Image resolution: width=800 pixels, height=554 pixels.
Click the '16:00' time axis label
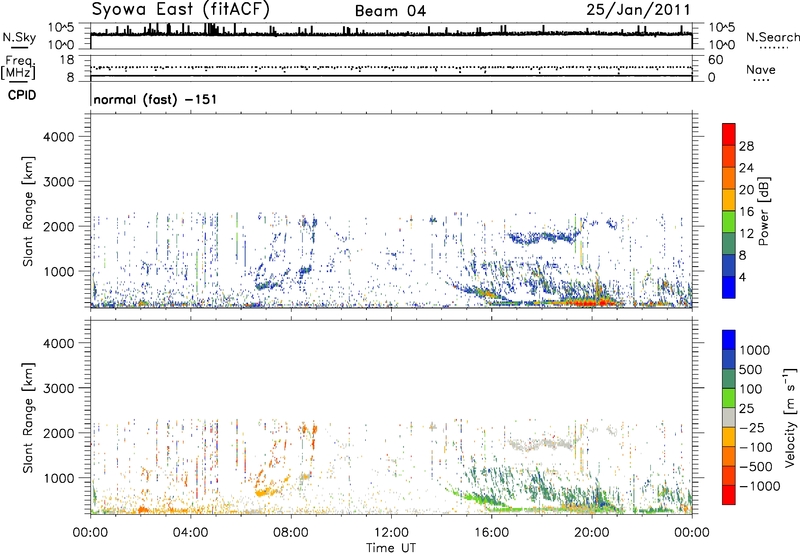491,533
